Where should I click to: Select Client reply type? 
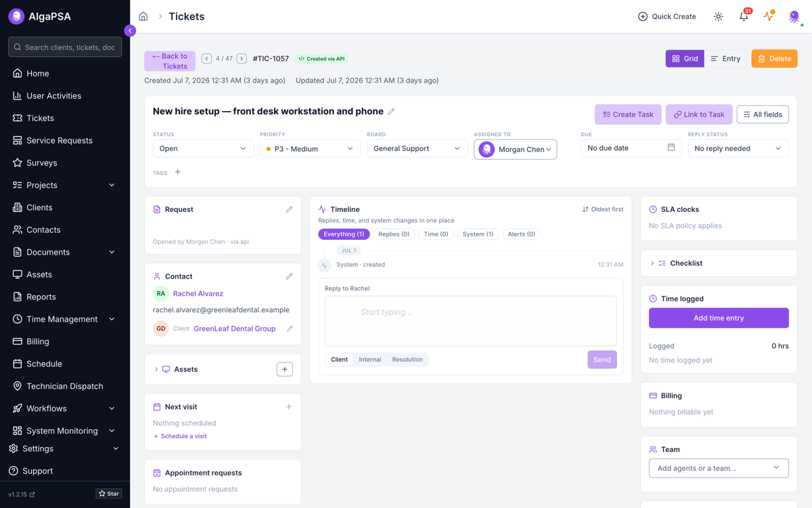[339, 360]
